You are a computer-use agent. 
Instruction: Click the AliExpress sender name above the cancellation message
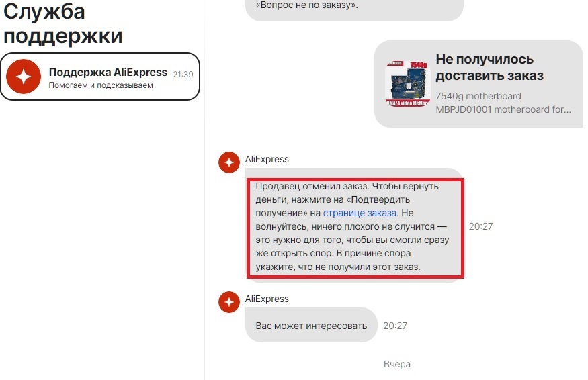pyautogui.click(x=267, y=159)
